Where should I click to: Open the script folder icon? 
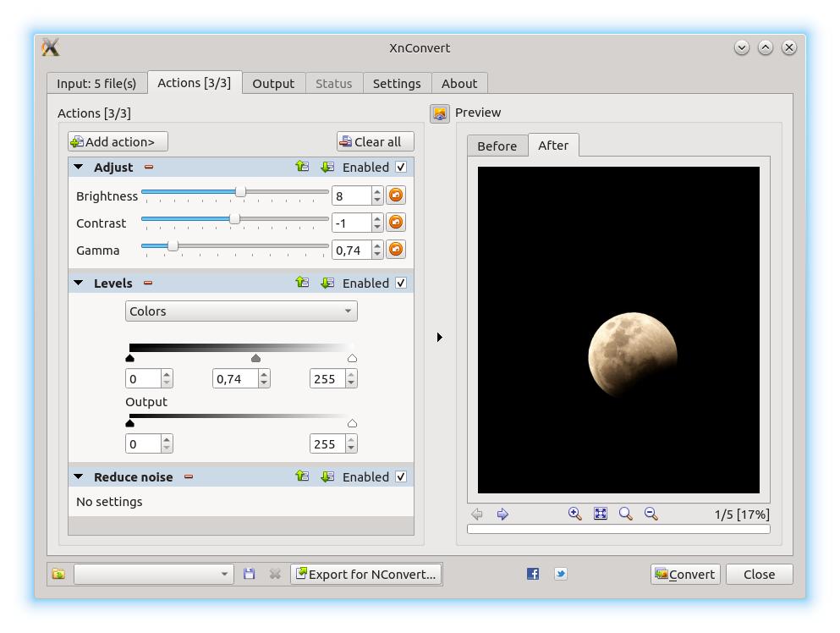pyautogui.click(x=58, y=574)
